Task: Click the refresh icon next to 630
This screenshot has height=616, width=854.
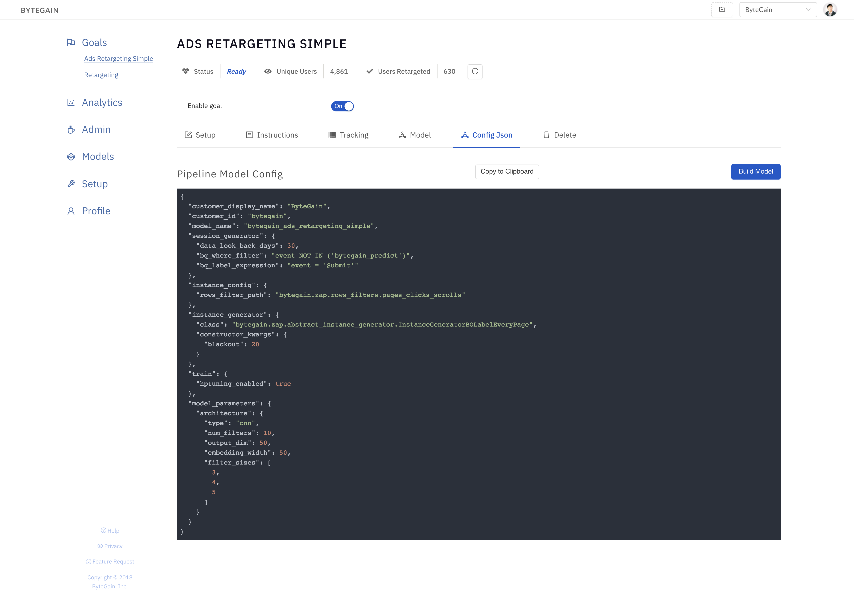Action: (x=475, y=71)
